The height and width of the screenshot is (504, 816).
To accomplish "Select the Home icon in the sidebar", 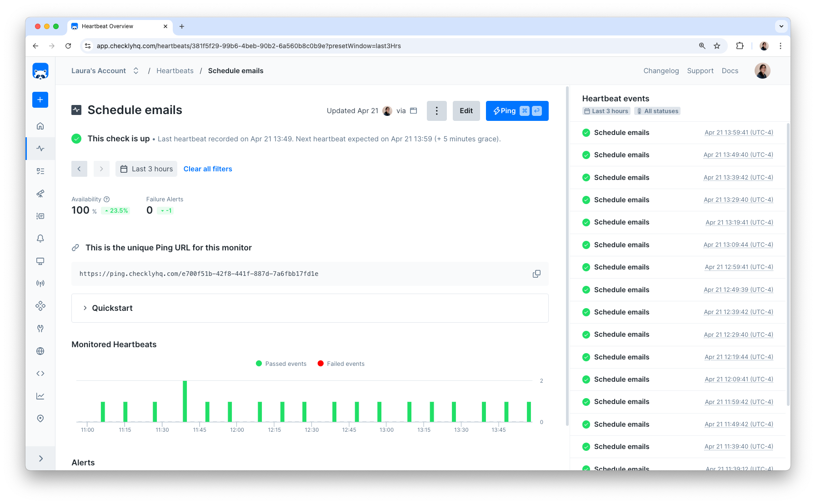I will point(40,126).
